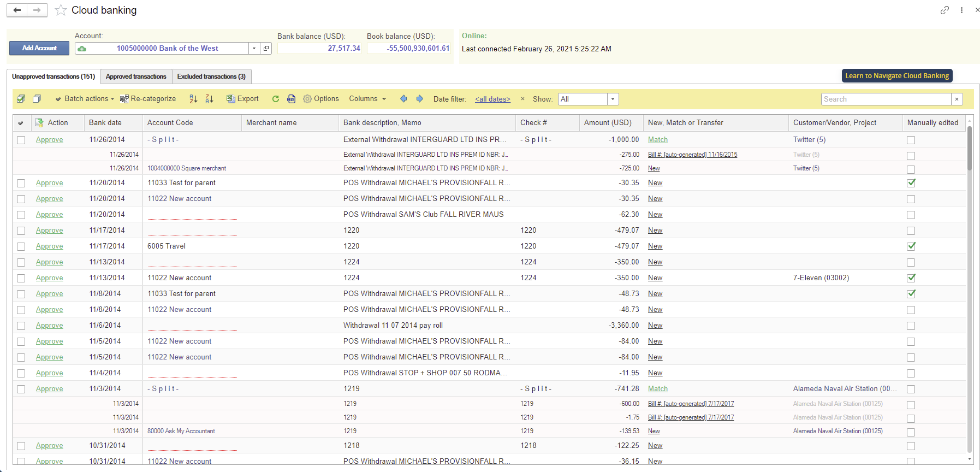980x472 pixels.
Task: Click inside the Search field
Action: tap(886, 99)
